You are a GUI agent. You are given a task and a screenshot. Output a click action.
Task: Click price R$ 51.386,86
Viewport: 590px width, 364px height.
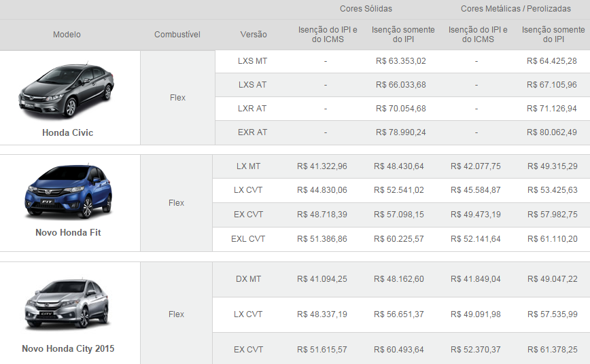[x=322, y=239]
